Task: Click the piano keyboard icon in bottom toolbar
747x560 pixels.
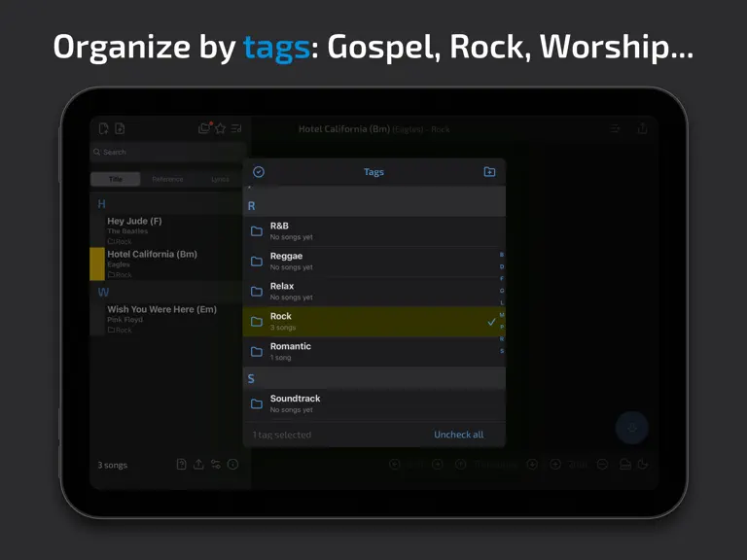Action: click(x=625, y=465)
